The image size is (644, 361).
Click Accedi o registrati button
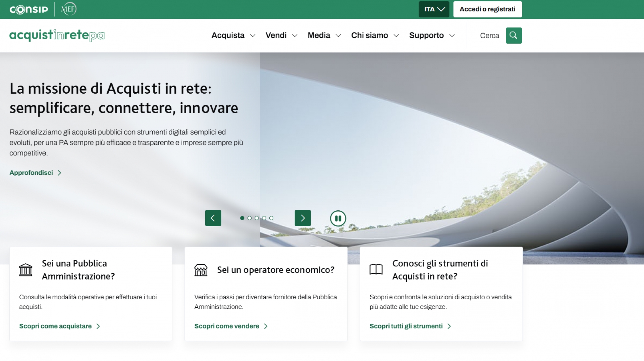[487, 9]
